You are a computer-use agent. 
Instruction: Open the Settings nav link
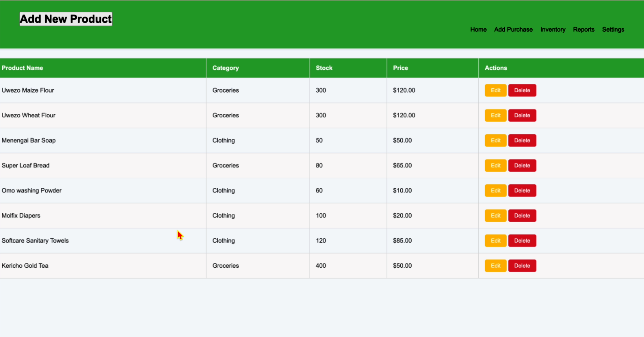(x=613, y=29)
